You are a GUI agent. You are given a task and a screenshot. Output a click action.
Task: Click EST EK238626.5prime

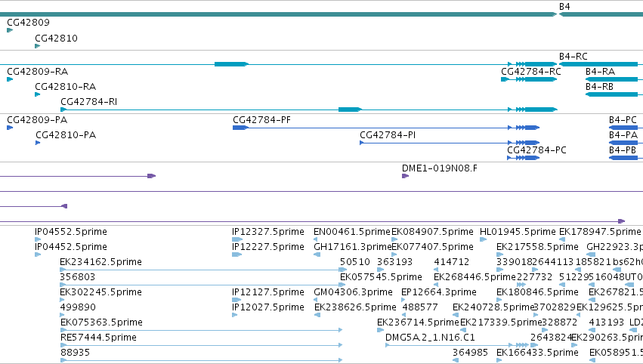(x=355, y=307)
